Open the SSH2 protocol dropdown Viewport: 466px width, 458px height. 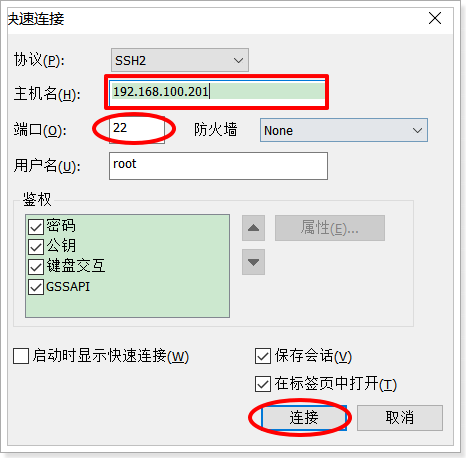tap(180, 60)
